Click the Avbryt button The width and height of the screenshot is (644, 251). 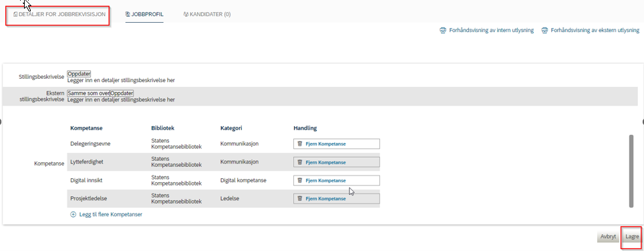pos(609,236)
